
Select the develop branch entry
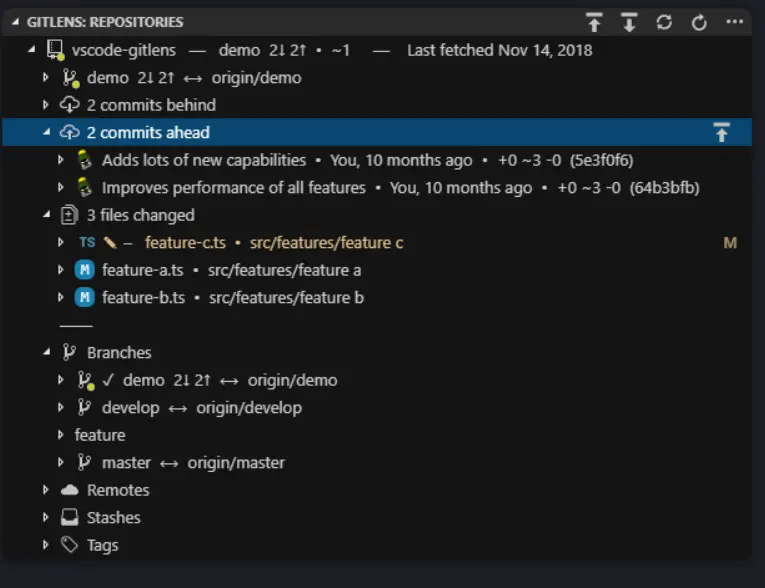130,408
